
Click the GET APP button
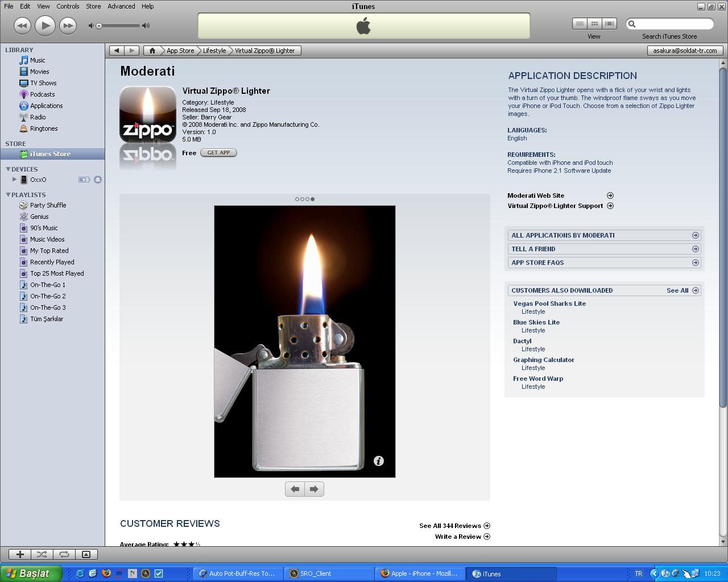218,153
